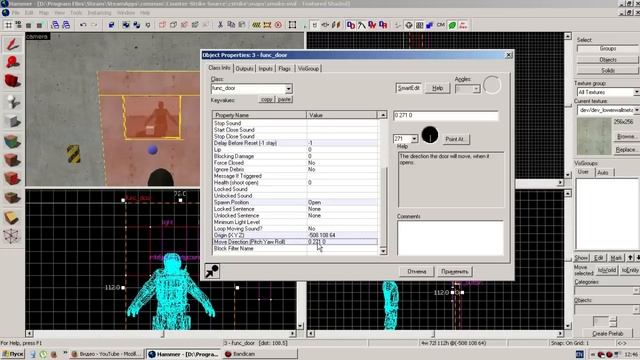
Task: Click the Применить button
Action: pos(455,271)
